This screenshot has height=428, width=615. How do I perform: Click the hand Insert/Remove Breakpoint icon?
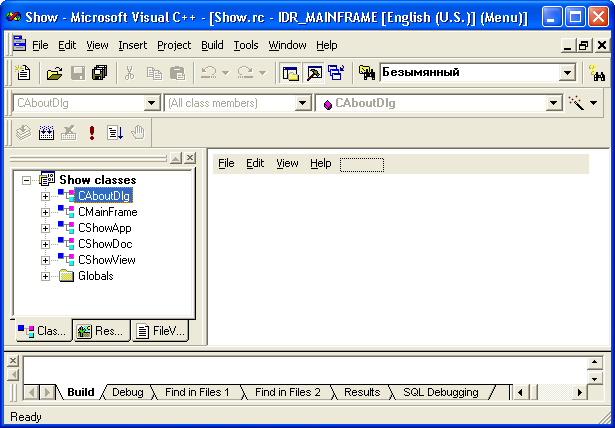tap(138, 133)
